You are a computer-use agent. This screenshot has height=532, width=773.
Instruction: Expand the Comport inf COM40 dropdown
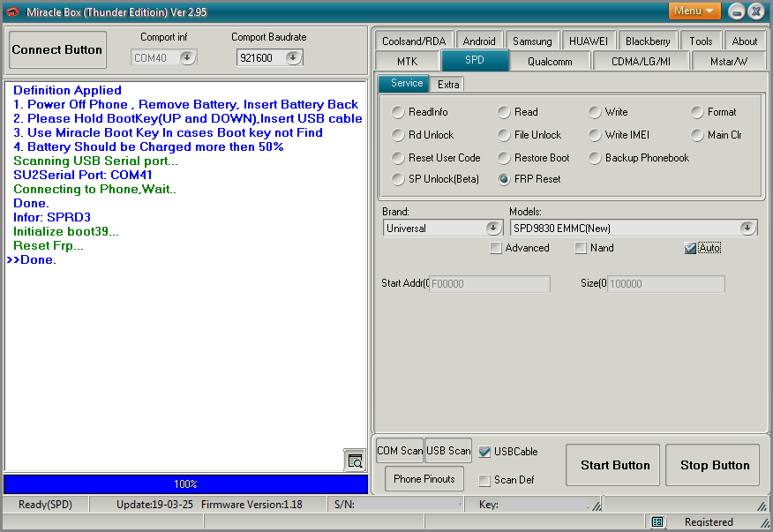[187, 57]
